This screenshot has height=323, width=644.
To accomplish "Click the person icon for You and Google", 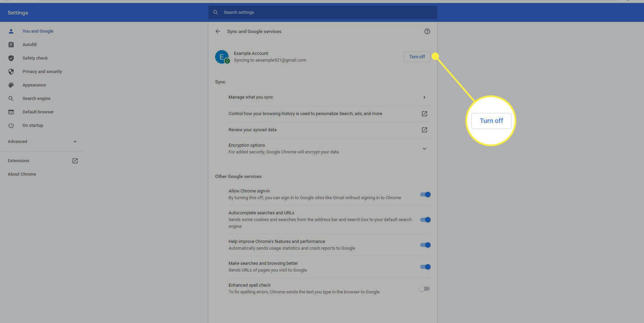I will (11, 31).
